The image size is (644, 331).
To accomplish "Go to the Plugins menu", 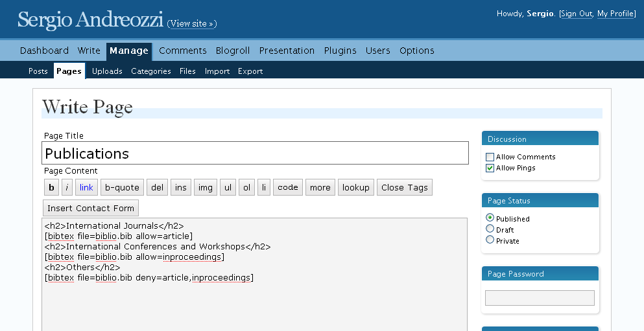I will click(340, 51).
